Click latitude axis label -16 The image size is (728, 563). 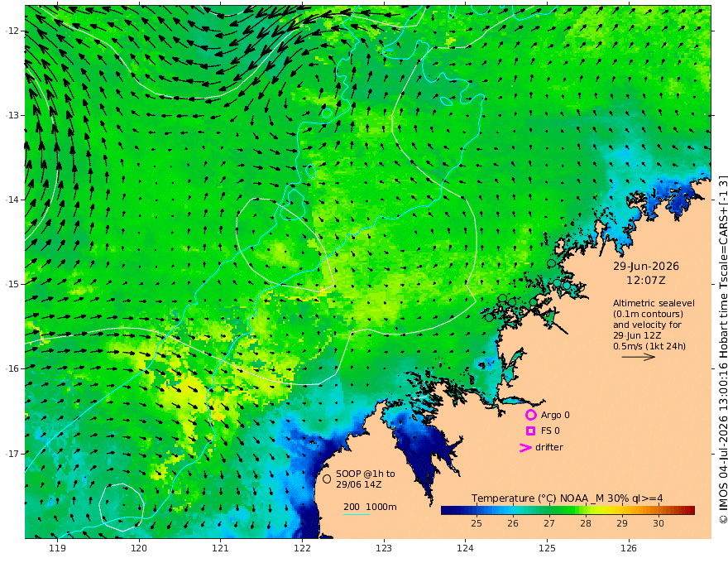point(12,368)
